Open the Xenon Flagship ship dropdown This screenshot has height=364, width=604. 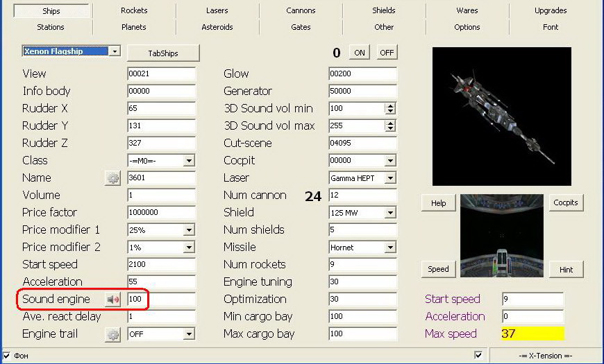pyautogui.click(x=115, y=51)
